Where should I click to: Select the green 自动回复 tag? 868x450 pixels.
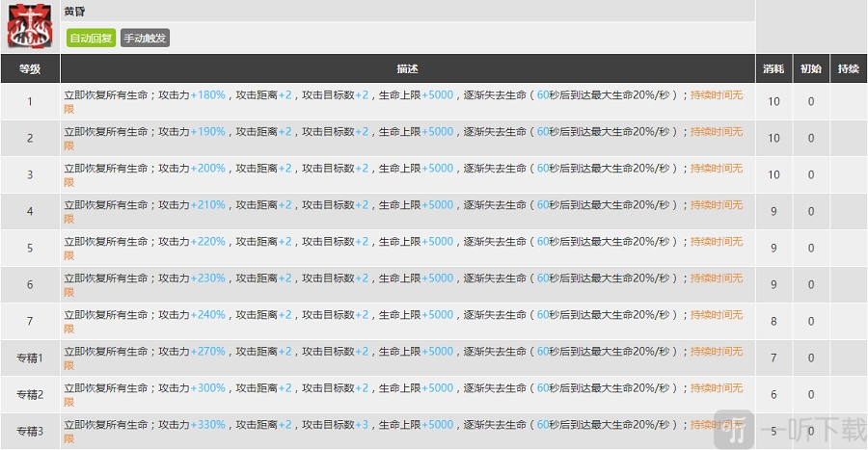point(91,38)
